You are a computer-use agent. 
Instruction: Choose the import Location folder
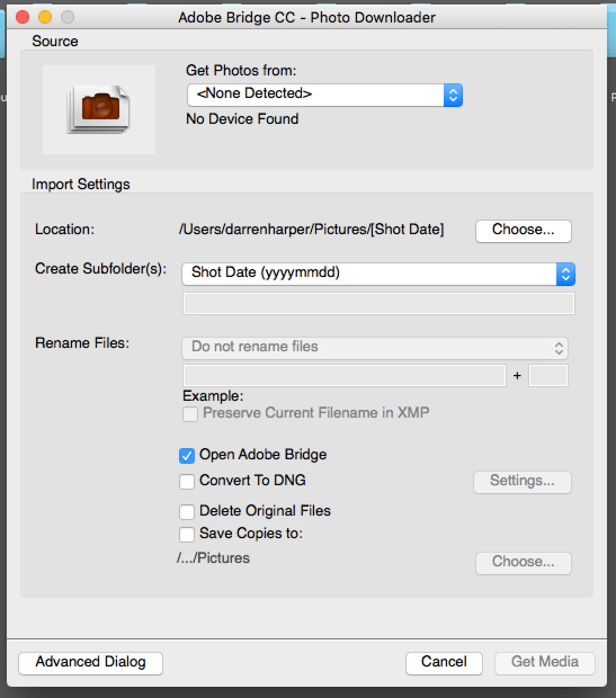tap(523, 231)
